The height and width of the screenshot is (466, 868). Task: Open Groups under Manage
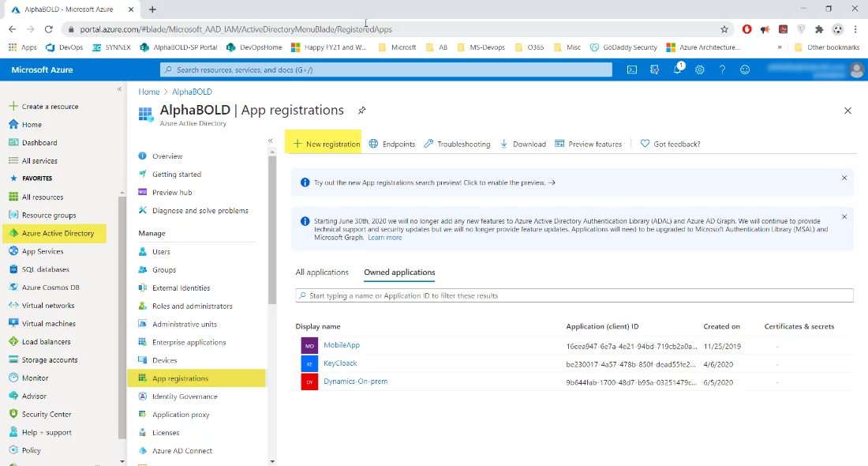[164, 270]
